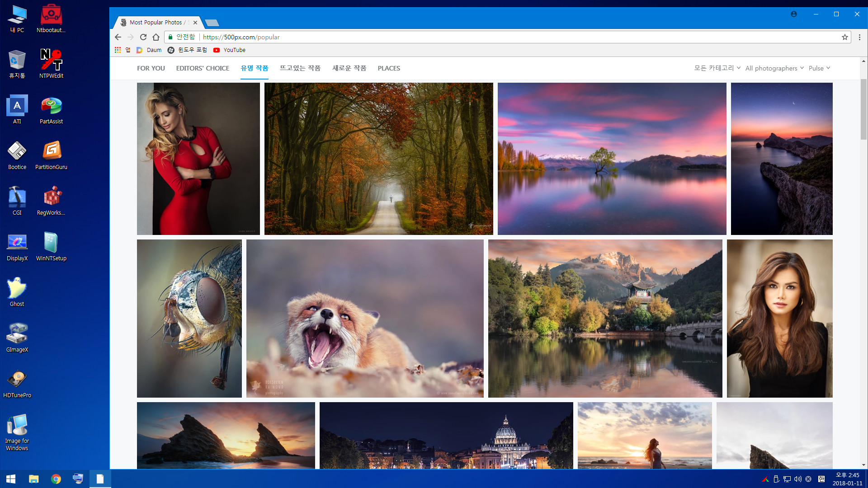
Task: Open the brunette woman portrait photo
Action: pos(780,319)
